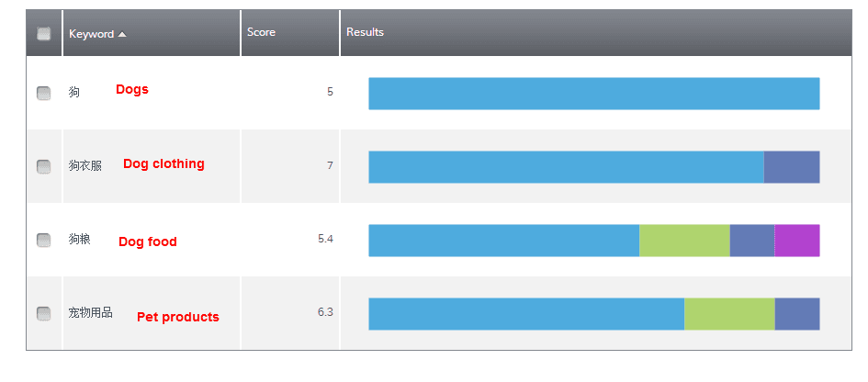Click the full light blue bar for Dogs
Image resolution: width=868 pixels, height=382 pixels.
coord(593,94)
